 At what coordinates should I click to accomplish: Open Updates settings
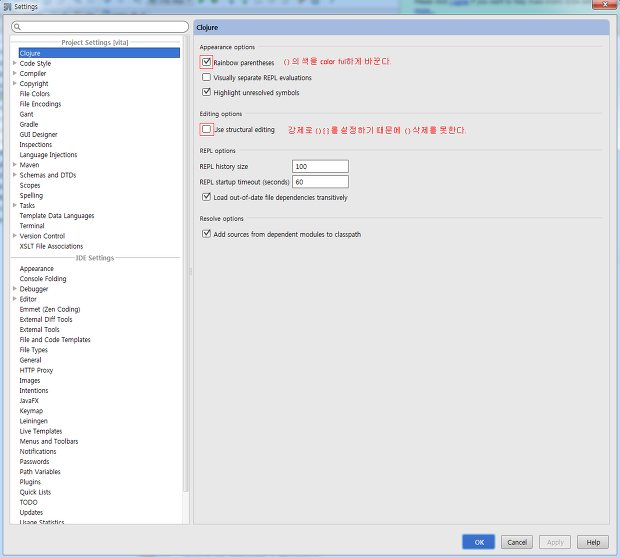point(31,512)
